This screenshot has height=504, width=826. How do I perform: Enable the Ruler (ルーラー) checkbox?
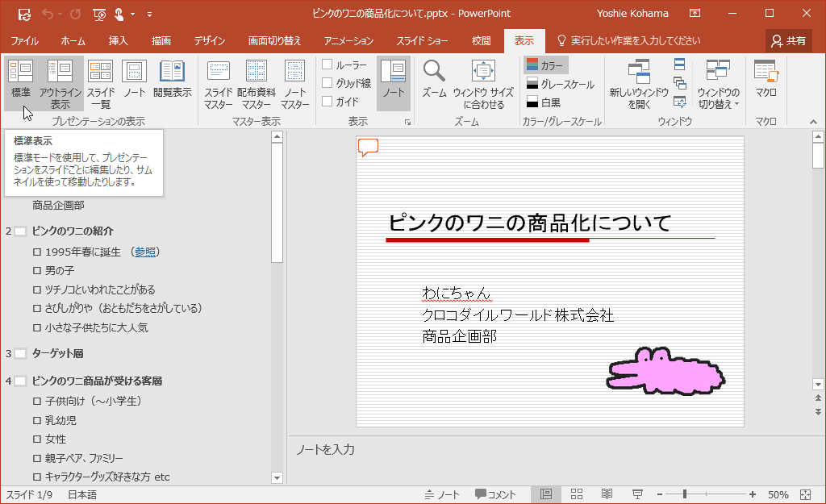pos(327,65)
